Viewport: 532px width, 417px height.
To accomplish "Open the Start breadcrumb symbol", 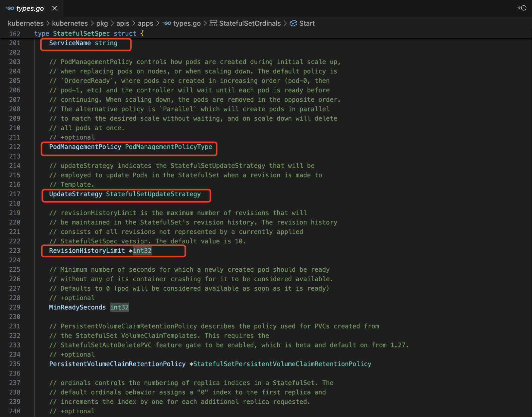I will pos(307,23).
